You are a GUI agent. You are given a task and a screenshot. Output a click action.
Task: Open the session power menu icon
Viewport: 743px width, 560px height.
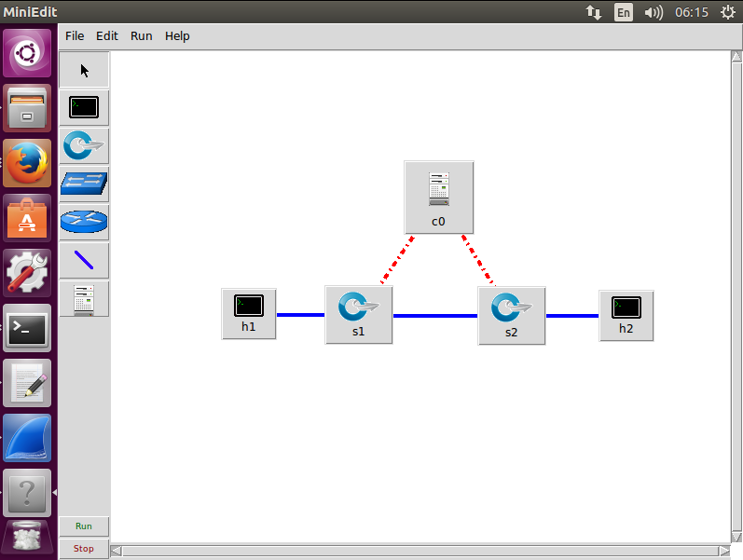click(x=728, y=12)
